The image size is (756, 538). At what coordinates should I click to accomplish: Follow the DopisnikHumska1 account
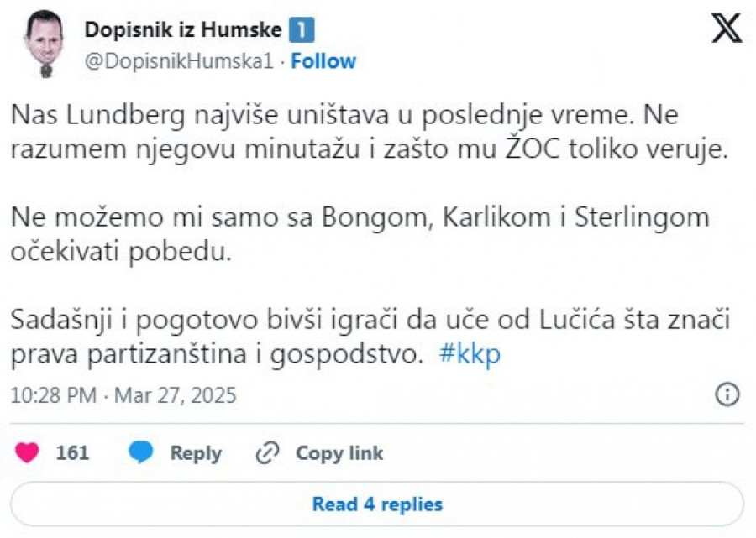click(x=323, y=61)
